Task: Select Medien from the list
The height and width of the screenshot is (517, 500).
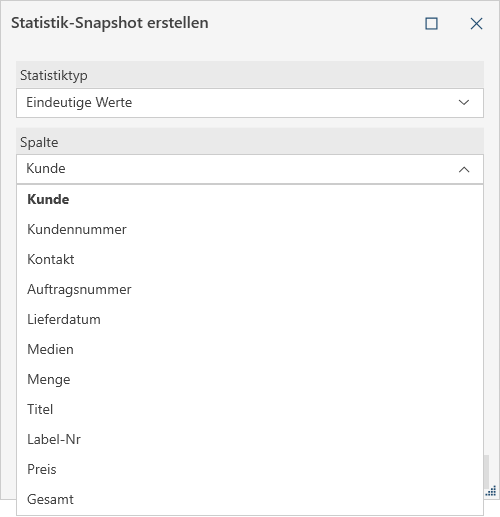Action: [250, 349]
